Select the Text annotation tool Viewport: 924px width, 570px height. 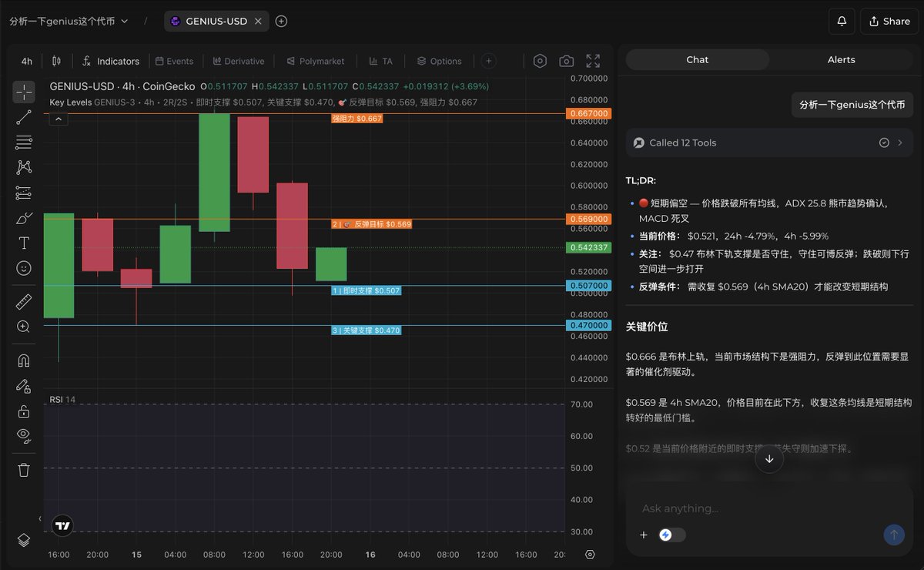pyautogui.click(x=24, y=243)
